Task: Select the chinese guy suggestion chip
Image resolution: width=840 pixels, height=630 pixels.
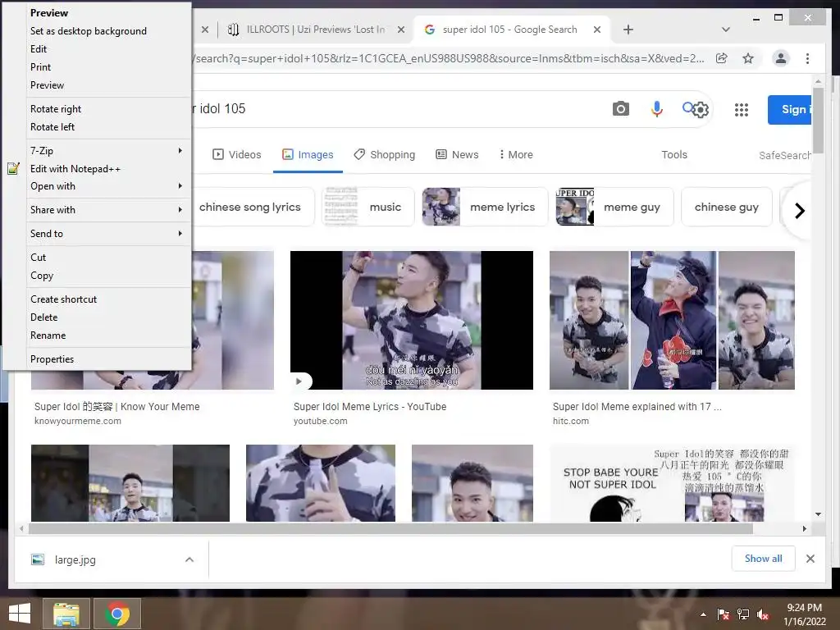Action: pos(727,207)
